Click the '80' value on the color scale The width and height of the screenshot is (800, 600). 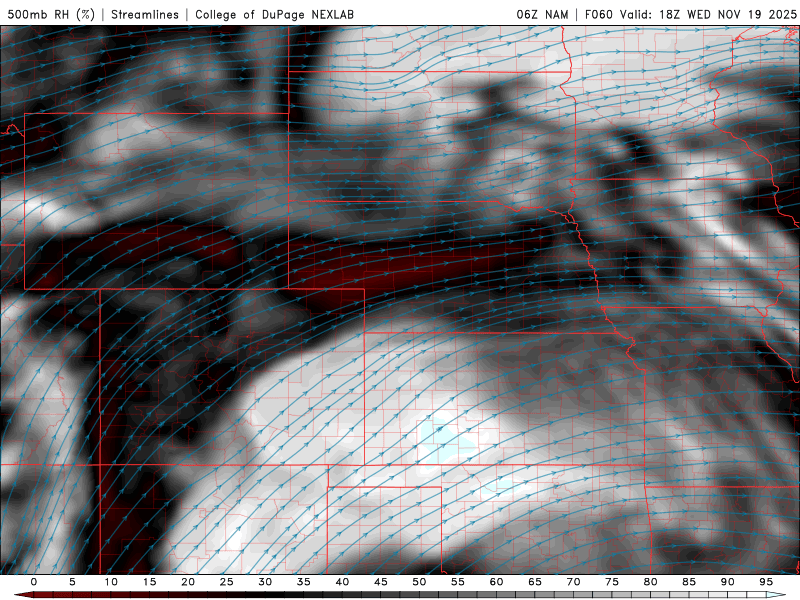click(x=650, y=582)
